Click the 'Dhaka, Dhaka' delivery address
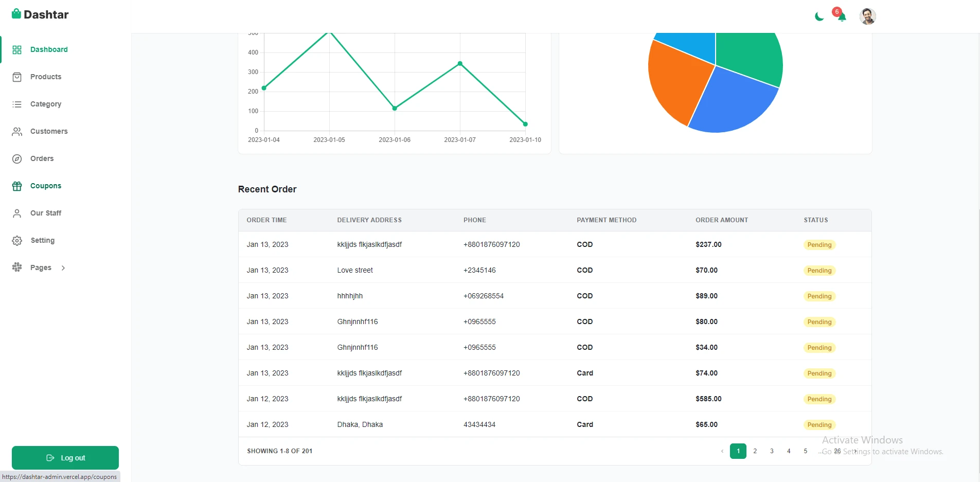The height and width of the screenshot is (482, 980). 360,424
